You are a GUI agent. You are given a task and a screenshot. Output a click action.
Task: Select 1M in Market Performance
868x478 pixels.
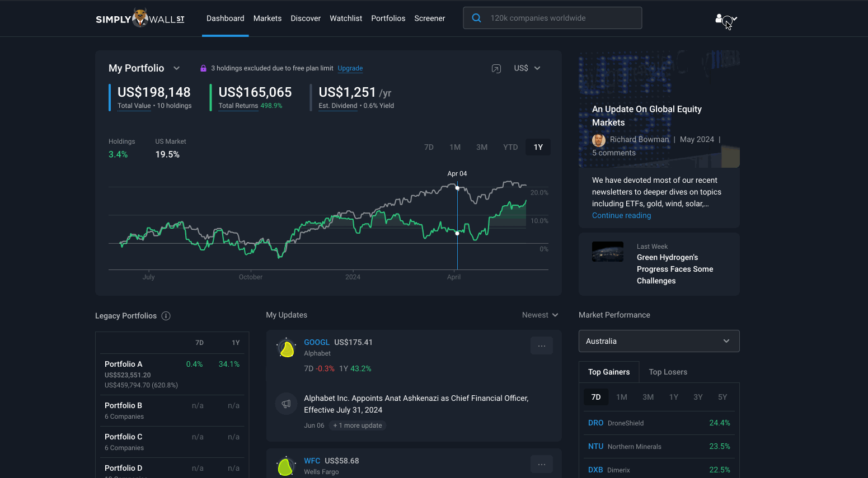pyautogui.click(x=622, y=397)
